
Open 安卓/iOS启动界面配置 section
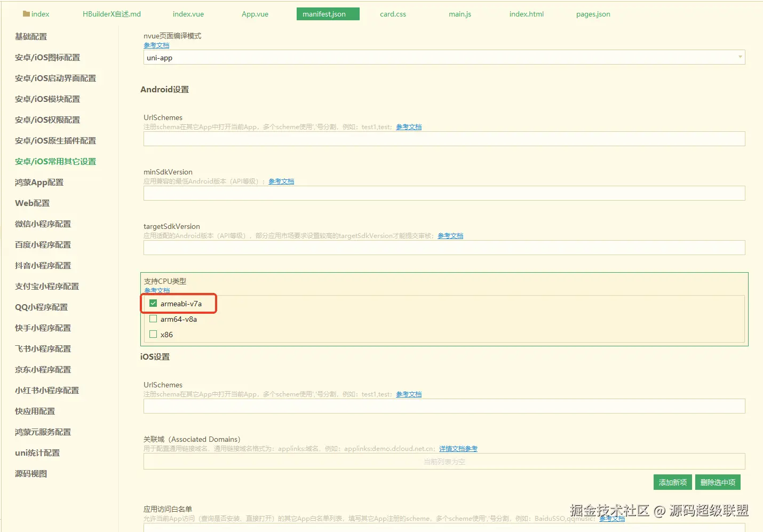(55, 78)
